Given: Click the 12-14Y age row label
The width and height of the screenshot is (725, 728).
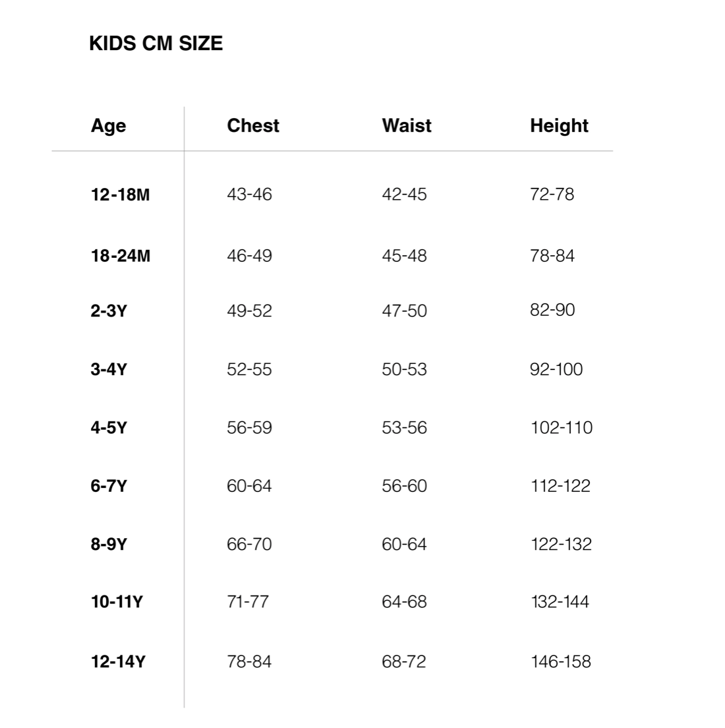Looking at the screenshot, I should pos(119,661).
